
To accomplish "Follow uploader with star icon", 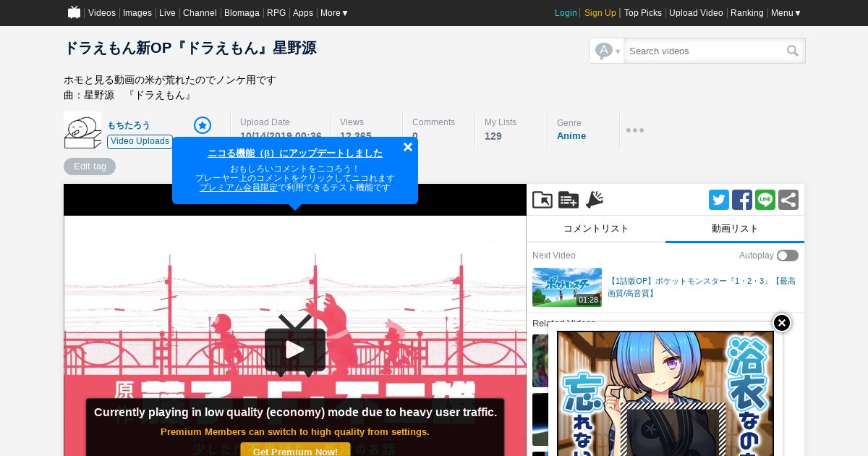I will [203, 125].
